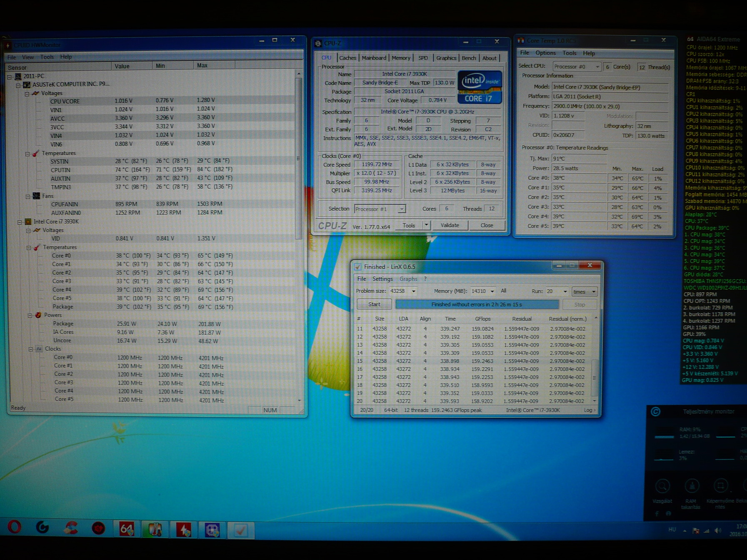Screen dimensions: 747x560
Task: Open the Graphs menu in LinX
Action: point(408,279)
